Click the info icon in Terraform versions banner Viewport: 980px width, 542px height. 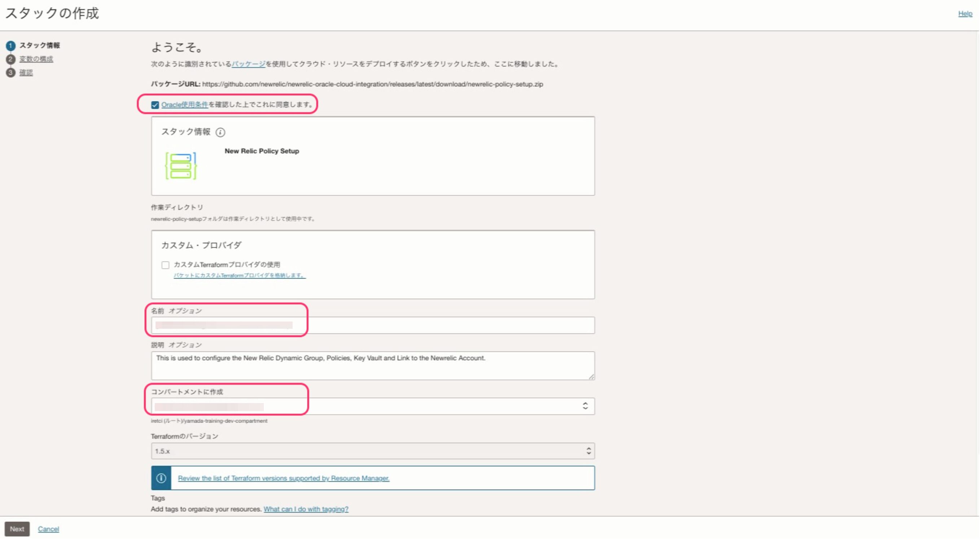(161, 478)
